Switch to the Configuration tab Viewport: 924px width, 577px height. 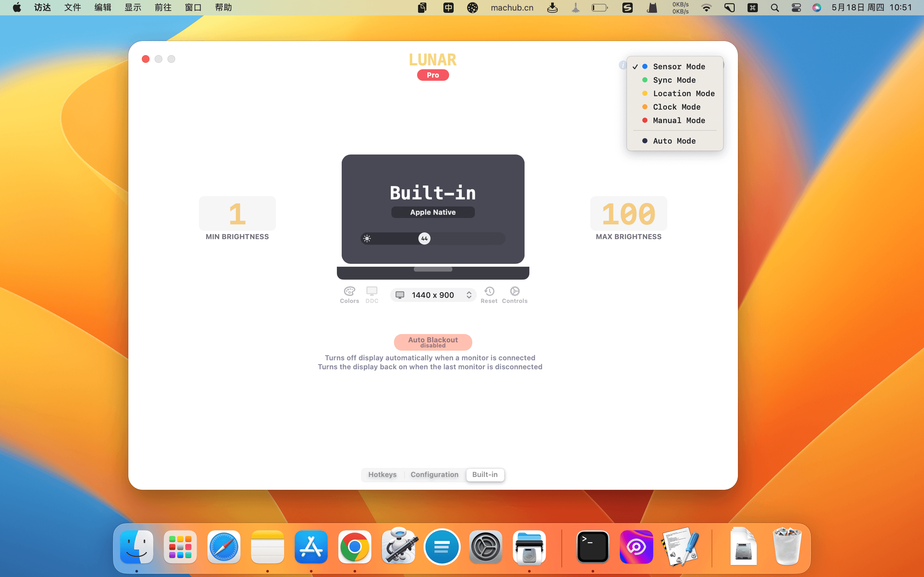(x=434, y=474)
